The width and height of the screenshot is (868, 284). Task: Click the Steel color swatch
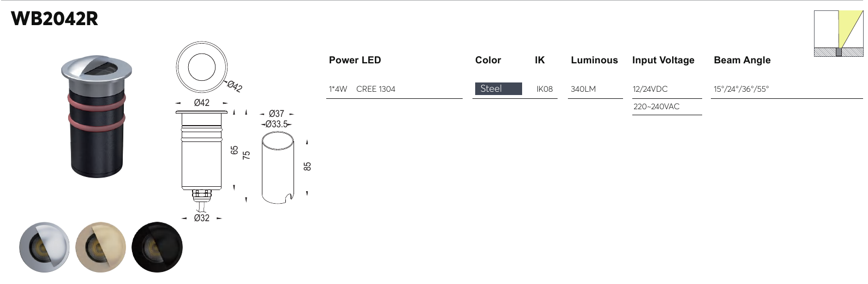pyautogui.click(x=498, y=88)
